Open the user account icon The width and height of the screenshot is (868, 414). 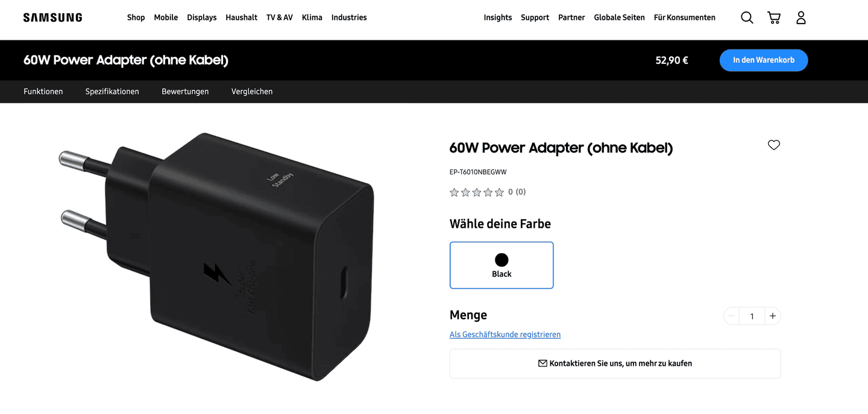[x=801, y=17]
